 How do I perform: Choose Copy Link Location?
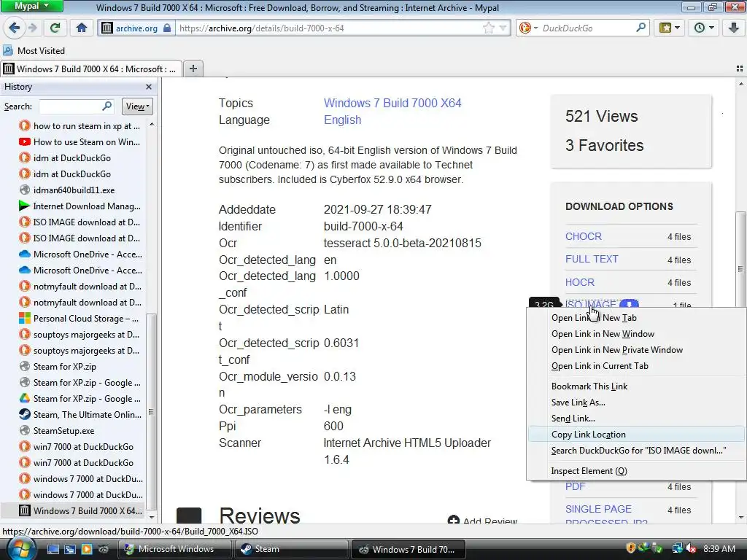pyautogui.click(x=636, y=435)
